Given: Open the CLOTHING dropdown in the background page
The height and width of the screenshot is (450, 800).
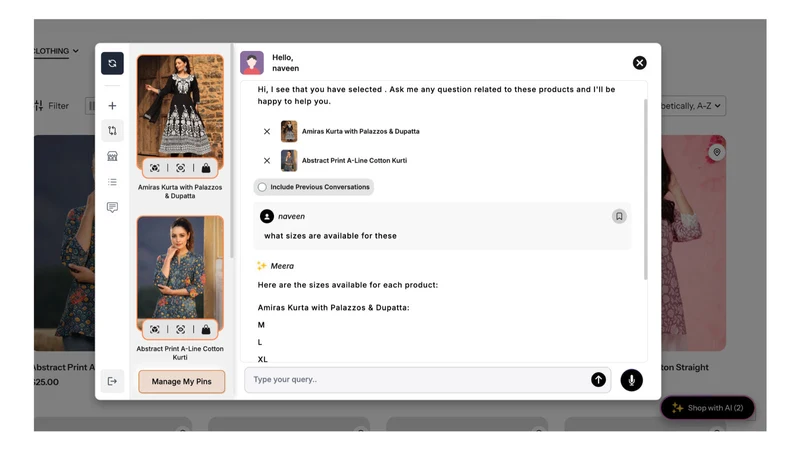Looking at the screenshot, I should click(x=55, y=51).
